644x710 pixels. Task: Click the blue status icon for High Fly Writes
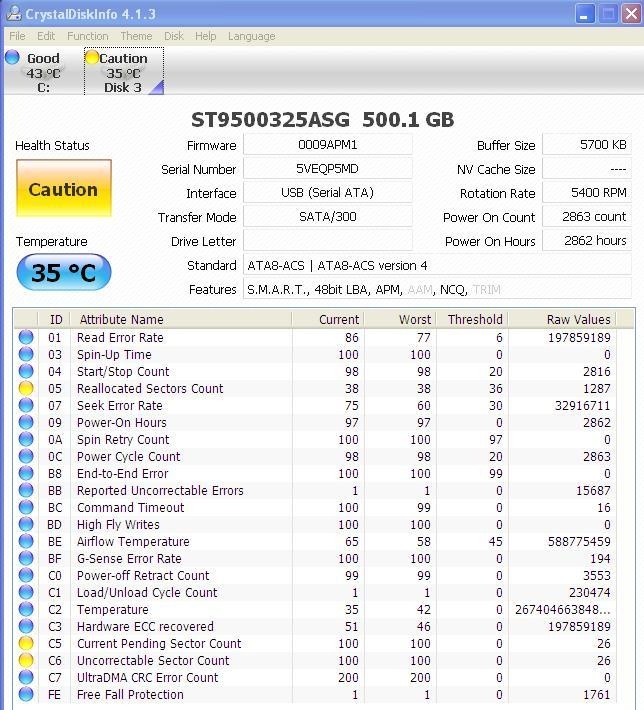[x=26, y=524]
